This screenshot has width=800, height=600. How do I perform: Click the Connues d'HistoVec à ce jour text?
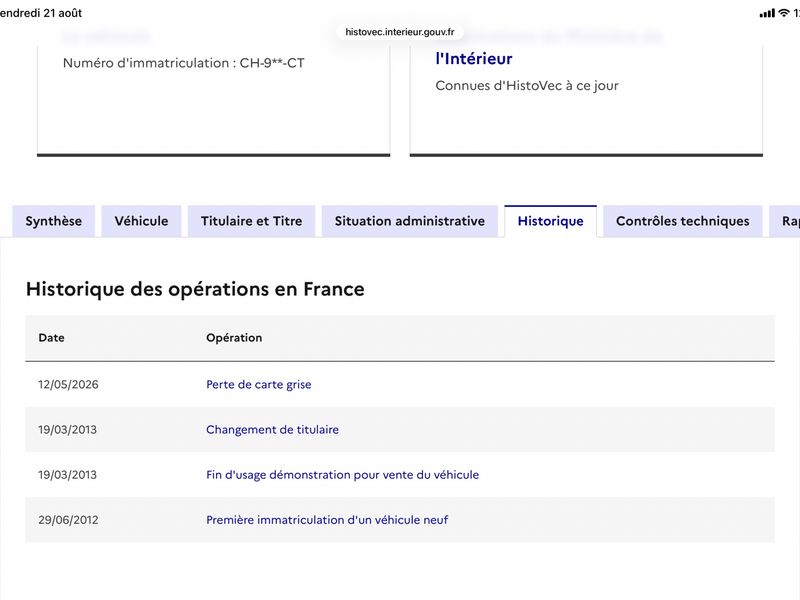[x=527, y=86]
